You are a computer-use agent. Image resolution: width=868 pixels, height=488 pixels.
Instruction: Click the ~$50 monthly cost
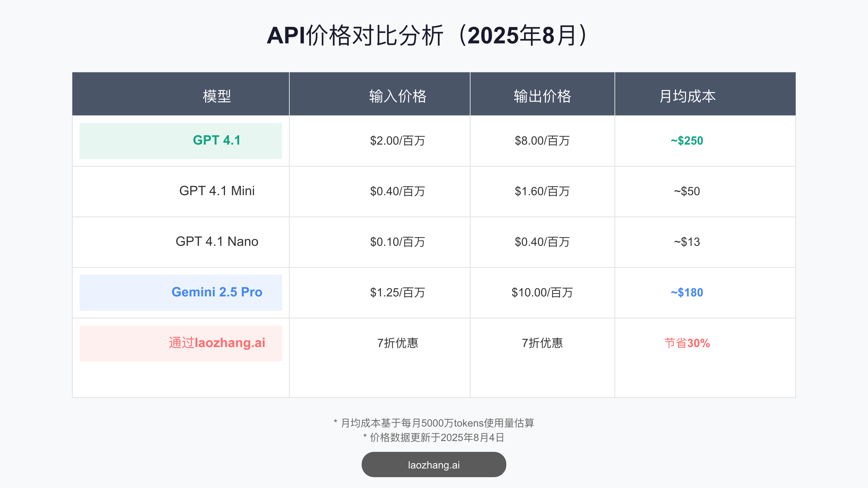pyautogui.click(x=687, y=191)
